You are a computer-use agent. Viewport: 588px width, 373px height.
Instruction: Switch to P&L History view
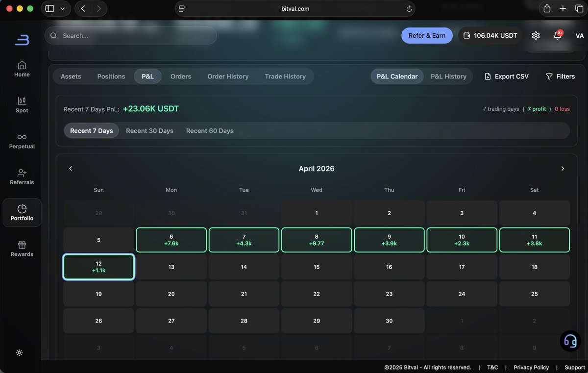coord(448,76)
